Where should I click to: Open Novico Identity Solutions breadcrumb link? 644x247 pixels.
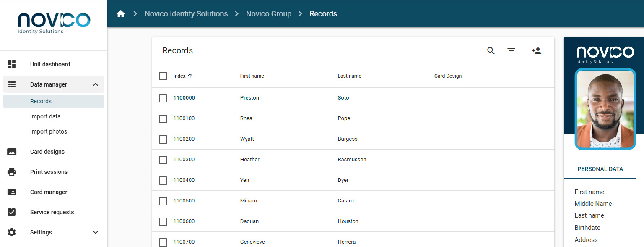[x=186, y=14]
